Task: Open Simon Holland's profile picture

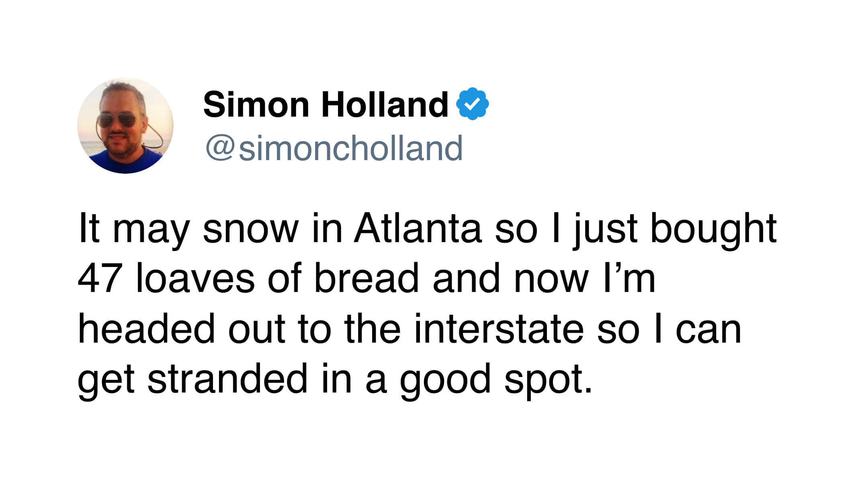Action: (125, 125)
